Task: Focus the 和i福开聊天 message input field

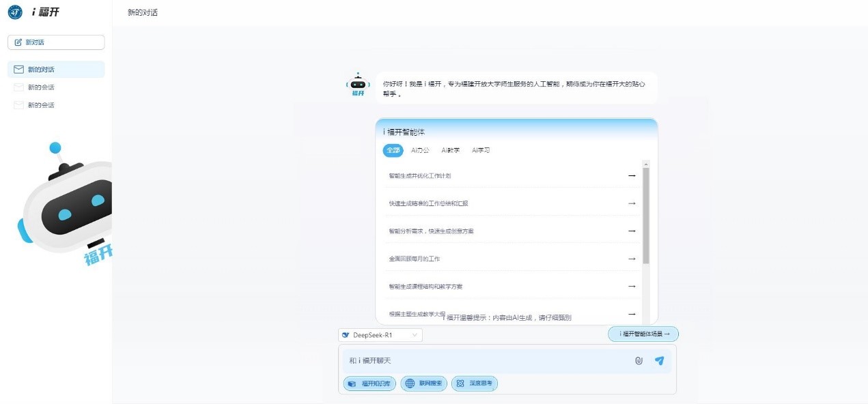Action: [x=485, y=361]
